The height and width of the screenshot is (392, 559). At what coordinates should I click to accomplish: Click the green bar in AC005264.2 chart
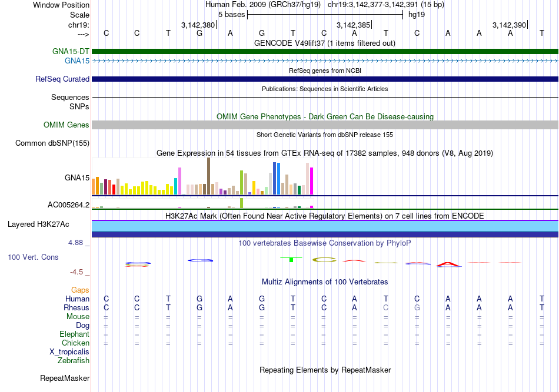click(x=242, y=203)
